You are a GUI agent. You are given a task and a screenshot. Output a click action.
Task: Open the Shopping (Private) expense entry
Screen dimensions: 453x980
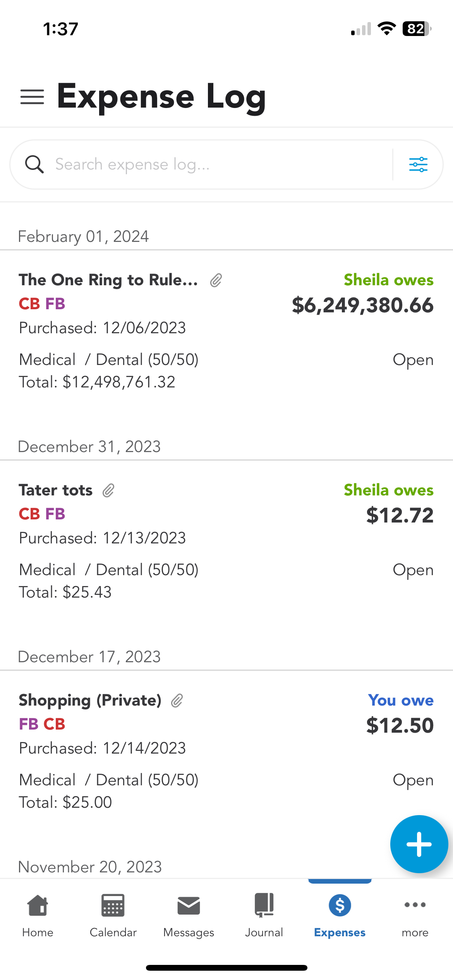90,701
